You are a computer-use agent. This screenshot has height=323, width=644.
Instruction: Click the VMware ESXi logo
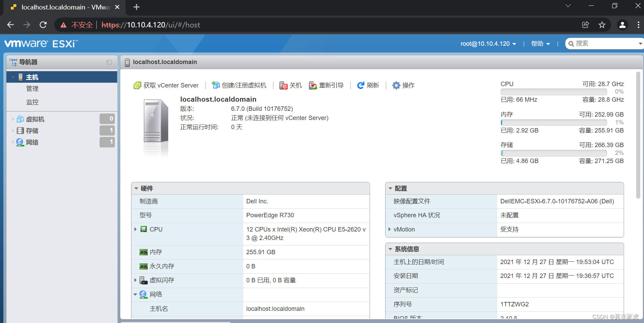click(x=41, y=44)
